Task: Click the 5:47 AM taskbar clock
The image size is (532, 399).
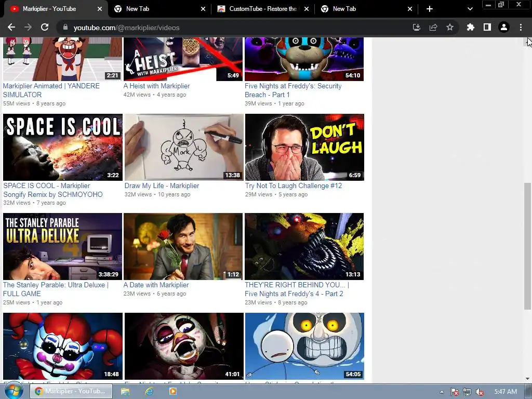Action: tap(506, 392)
